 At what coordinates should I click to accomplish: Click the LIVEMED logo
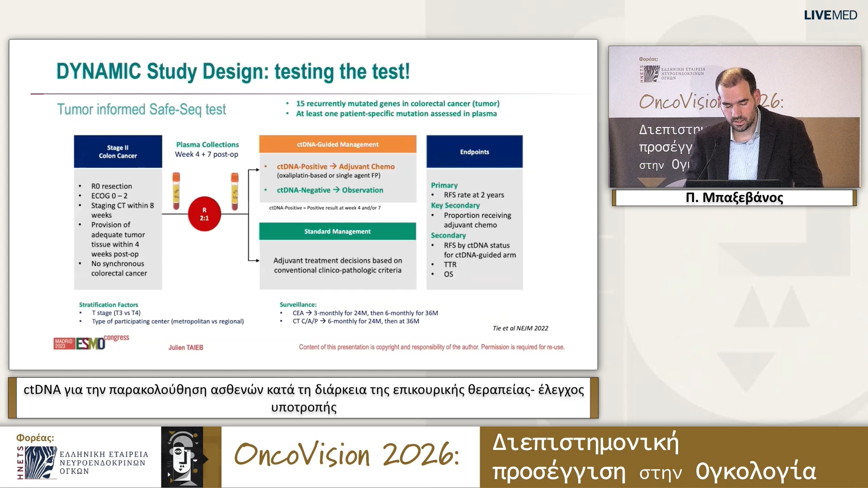coord(830,15)
